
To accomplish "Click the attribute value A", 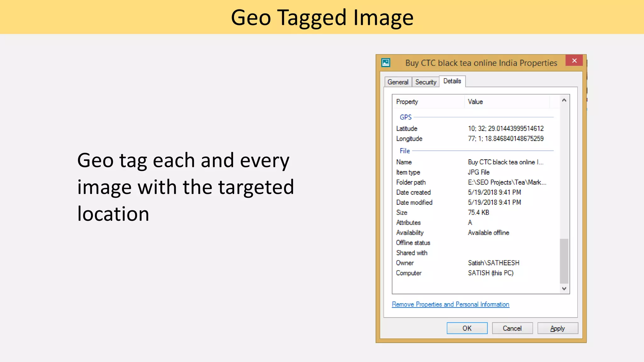I will pyautogui.click(x=470, y=222).
